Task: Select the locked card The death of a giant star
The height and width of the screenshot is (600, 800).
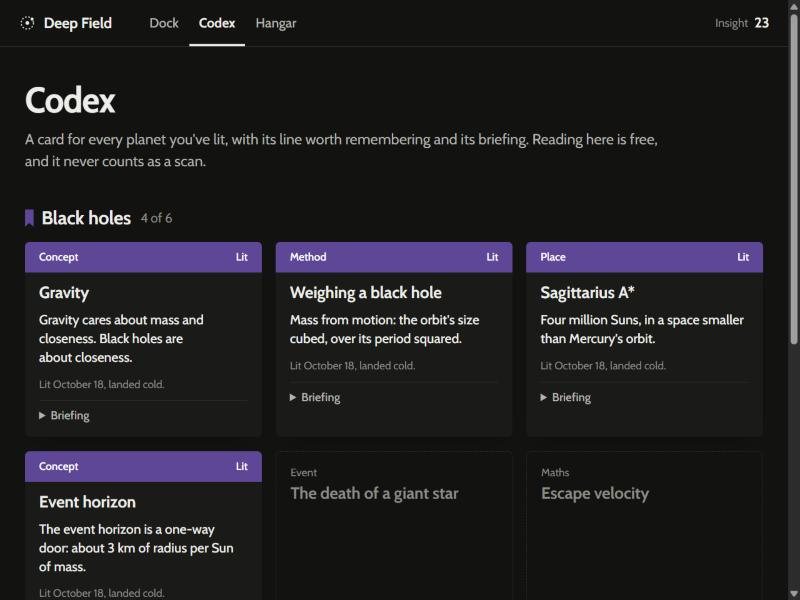Action: point(394,526)
